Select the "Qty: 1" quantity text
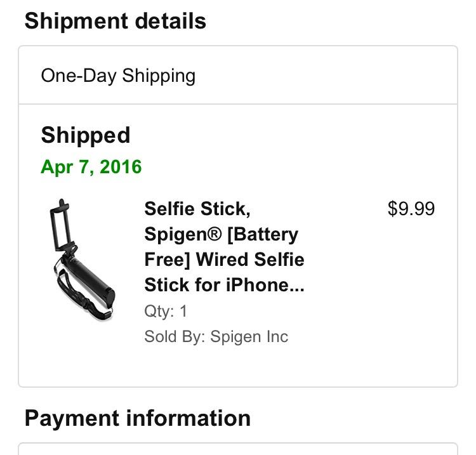476x455 pixels. (166, 311)
